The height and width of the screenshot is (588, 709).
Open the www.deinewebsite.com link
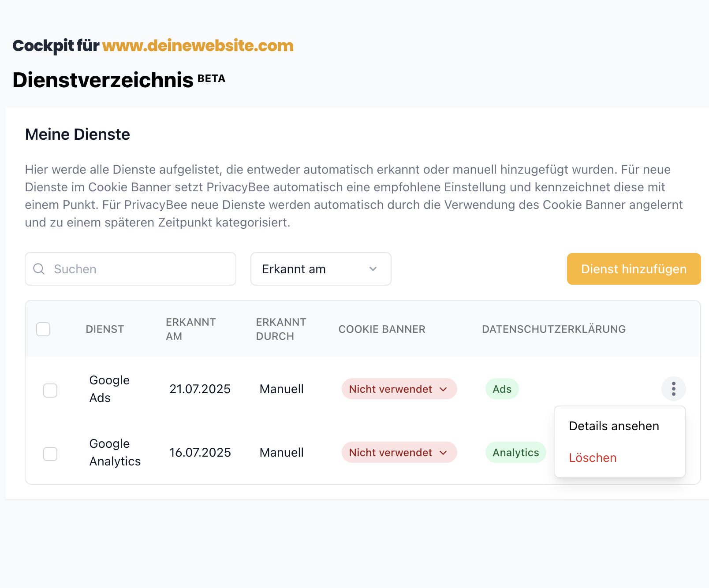coord(198,45)
